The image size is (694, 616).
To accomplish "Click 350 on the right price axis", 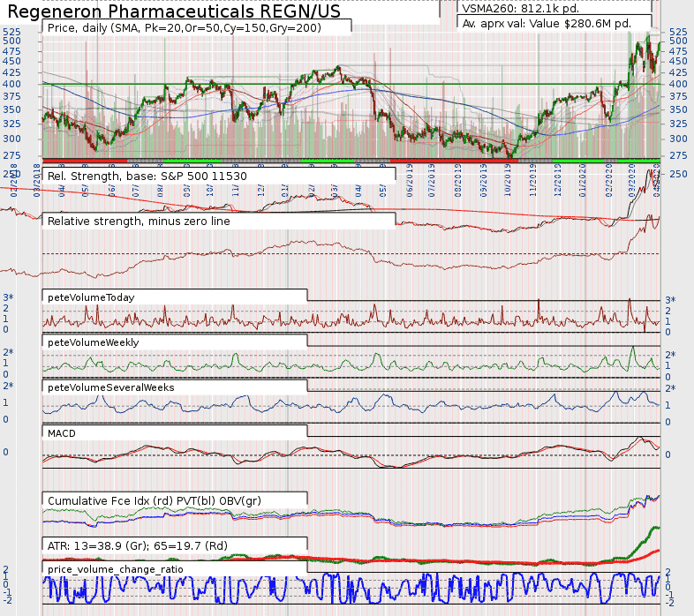I will click(x=678, y=109).
